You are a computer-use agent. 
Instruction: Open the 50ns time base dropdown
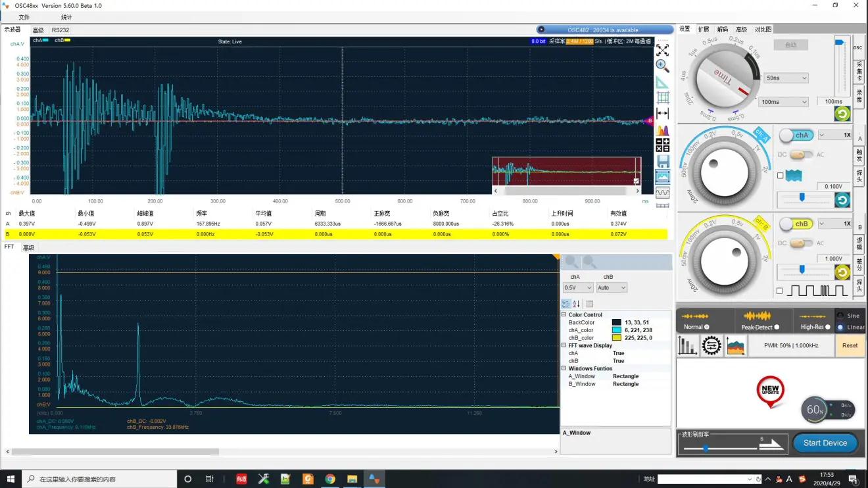click(x=786, y=78)
